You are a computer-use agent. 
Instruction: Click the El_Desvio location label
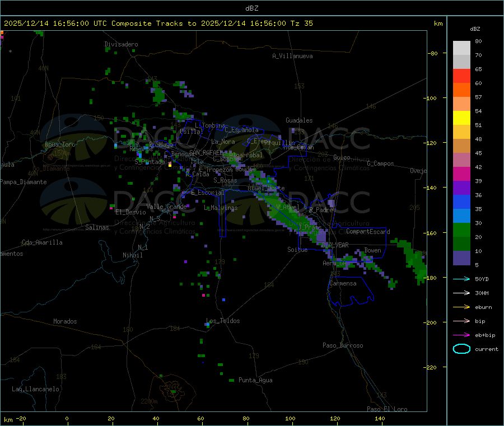131,212
